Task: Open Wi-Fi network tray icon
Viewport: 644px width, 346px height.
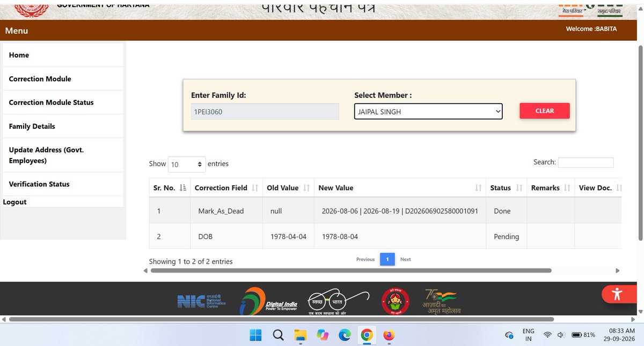Action: pyautogui.click(x=547, y=335)
